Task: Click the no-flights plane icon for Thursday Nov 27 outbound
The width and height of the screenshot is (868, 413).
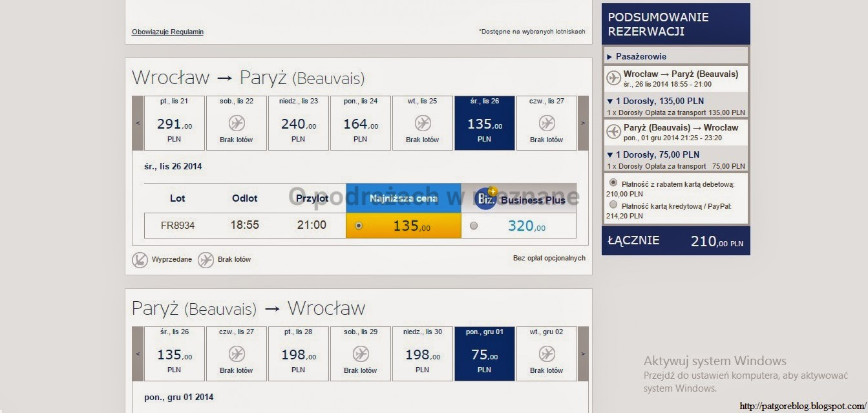Action: 547,123
